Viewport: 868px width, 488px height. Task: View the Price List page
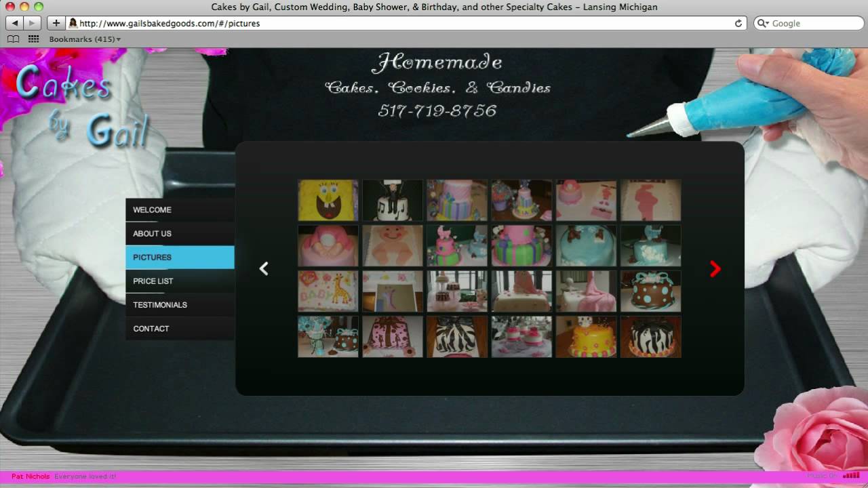pyautogui.click(x=180, y=281)
